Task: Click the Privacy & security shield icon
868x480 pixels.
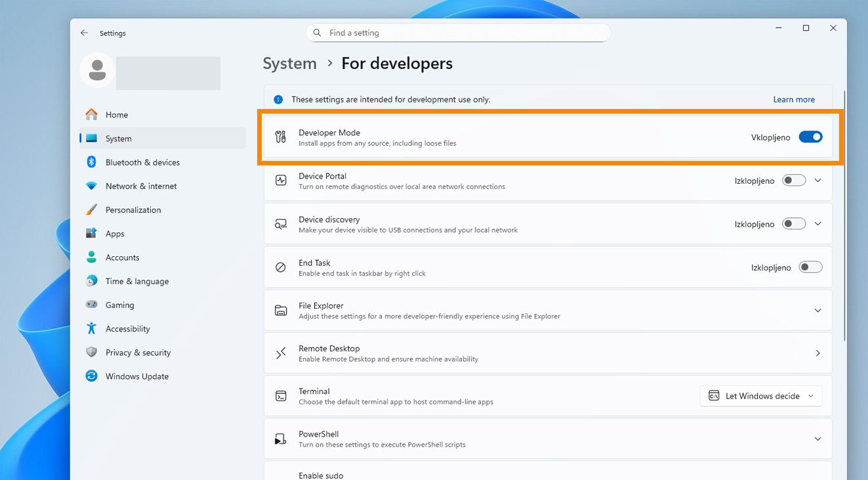Action: [92, 353]
